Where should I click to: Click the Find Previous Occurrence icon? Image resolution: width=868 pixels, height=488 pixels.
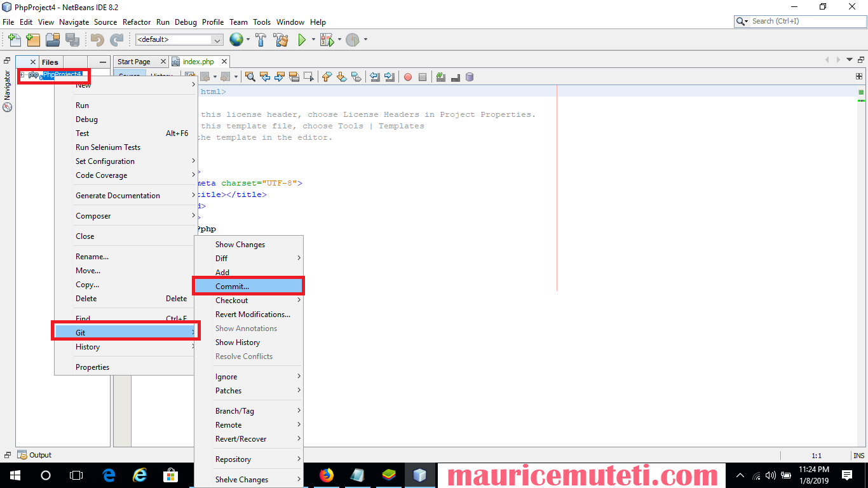point(265,77)
